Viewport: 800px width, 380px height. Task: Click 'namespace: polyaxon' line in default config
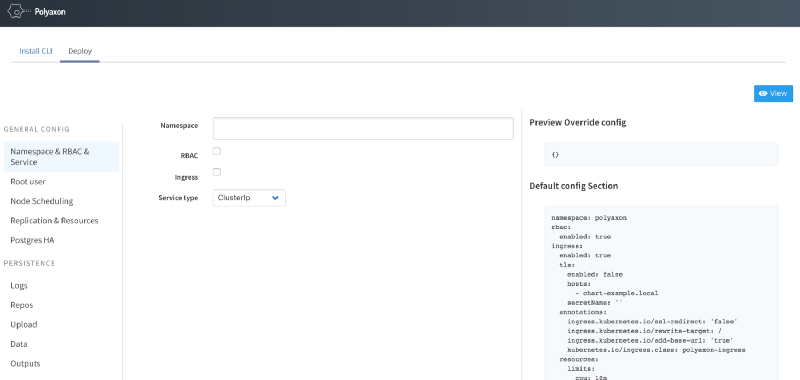(589, 218)
